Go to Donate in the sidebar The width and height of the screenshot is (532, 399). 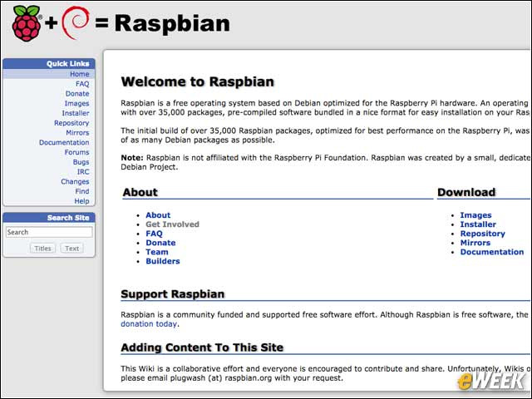coord(76,94)
